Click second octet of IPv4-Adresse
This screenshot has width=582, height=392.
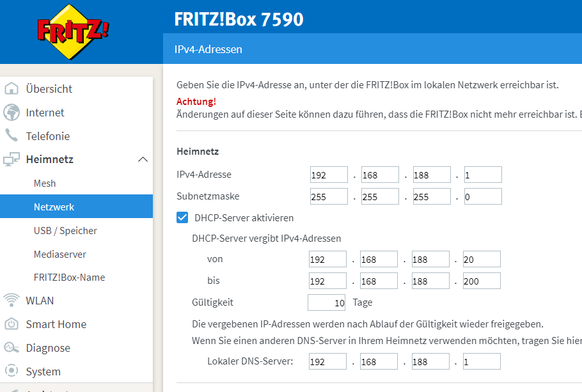click(380, 175)
